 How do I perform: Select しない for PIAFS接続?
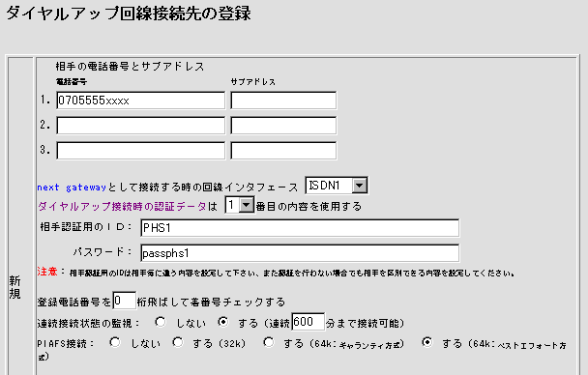coord(115,342)
